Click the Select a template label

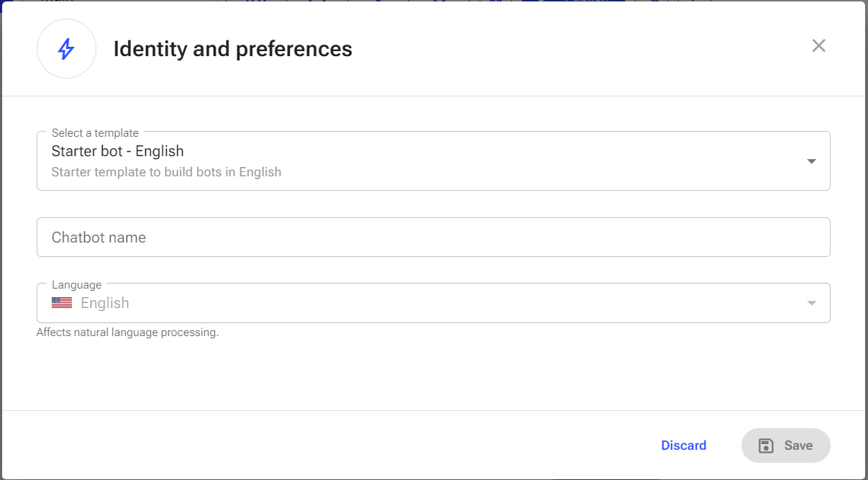pos(95,133)
